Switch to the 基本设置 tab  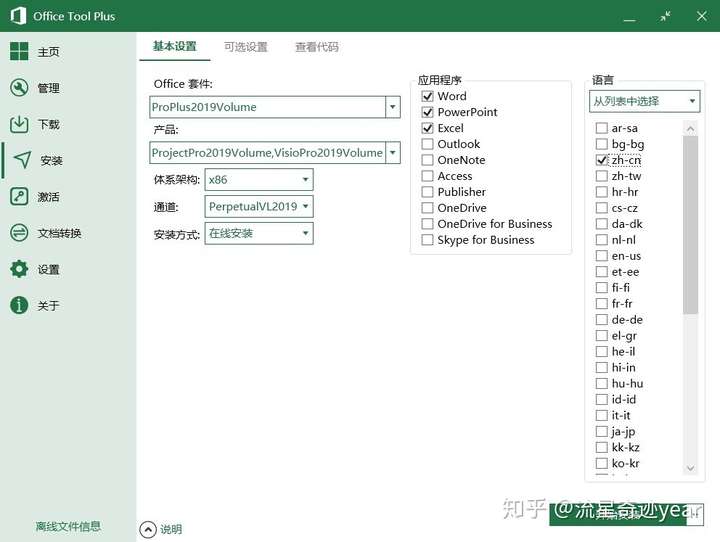[x=174, y=46]
